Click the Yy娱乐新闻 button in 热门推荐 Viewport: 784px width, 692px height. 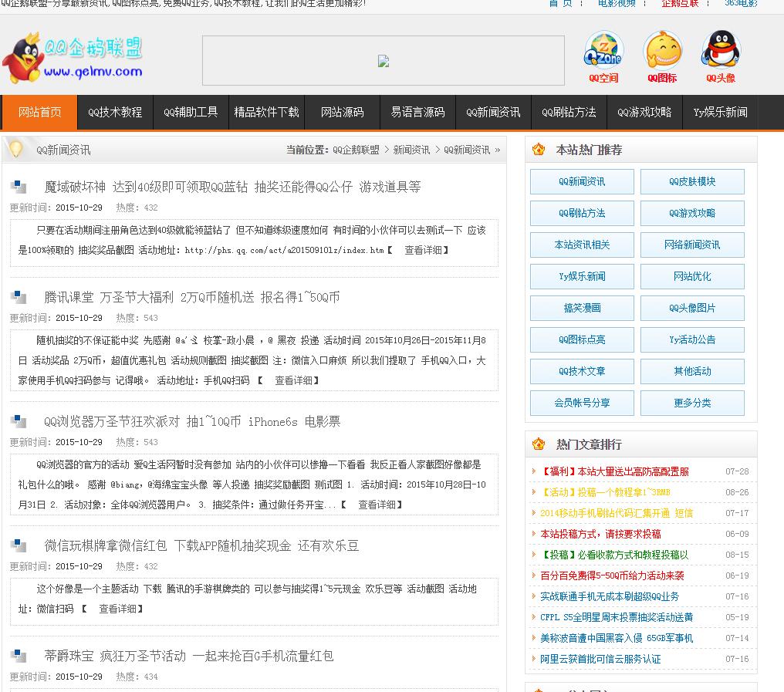tap(582, 276)
